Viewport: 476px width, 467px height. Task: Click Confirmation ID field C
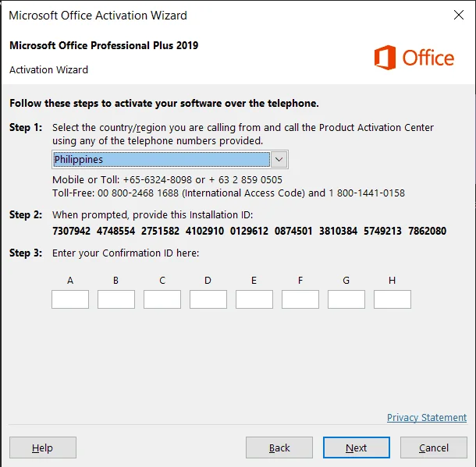pyautogui.click(x=162, y=299)
